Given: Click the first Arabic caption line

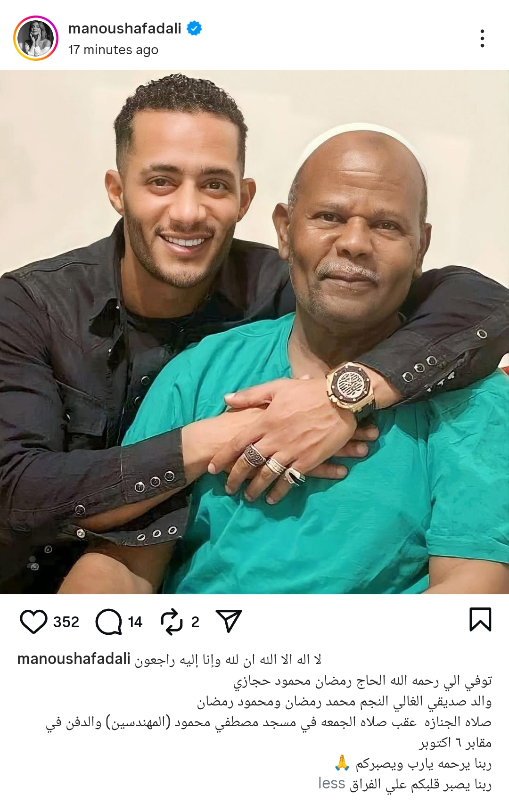Looking at the screenshot, I should [228, 660].
